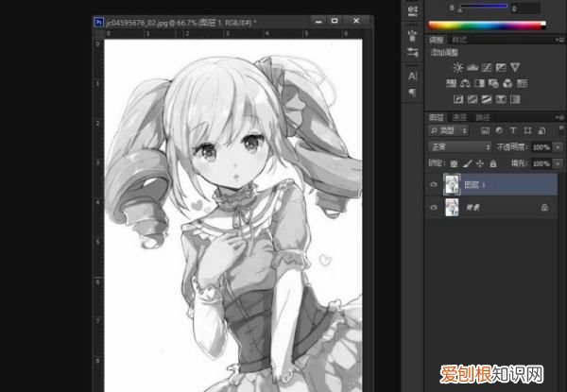The width and height of the screenshot is (567, 392).
Task: Open the Character panel icon
Action: (412, 75)
